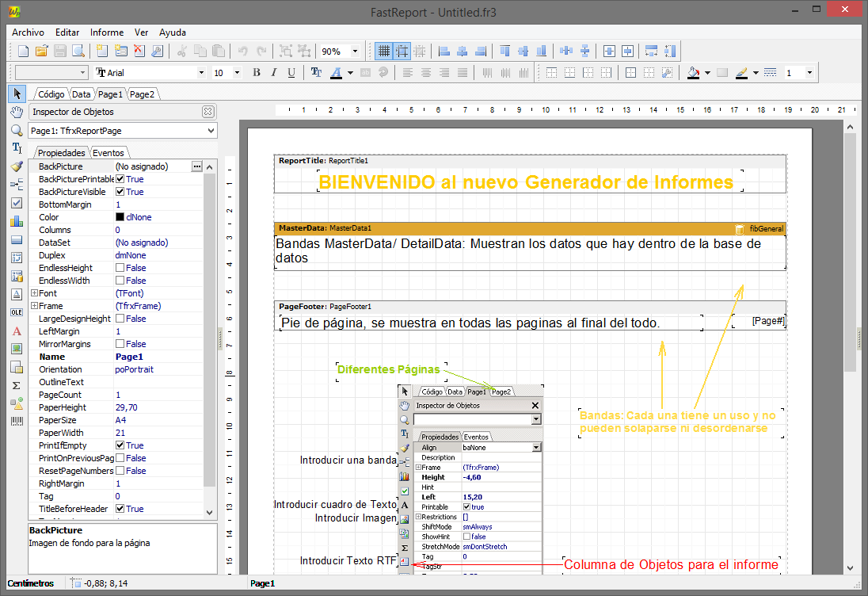Save the report using the diskette icon
The height and width of the screenshot is (596, 868).
coord(59,52)
